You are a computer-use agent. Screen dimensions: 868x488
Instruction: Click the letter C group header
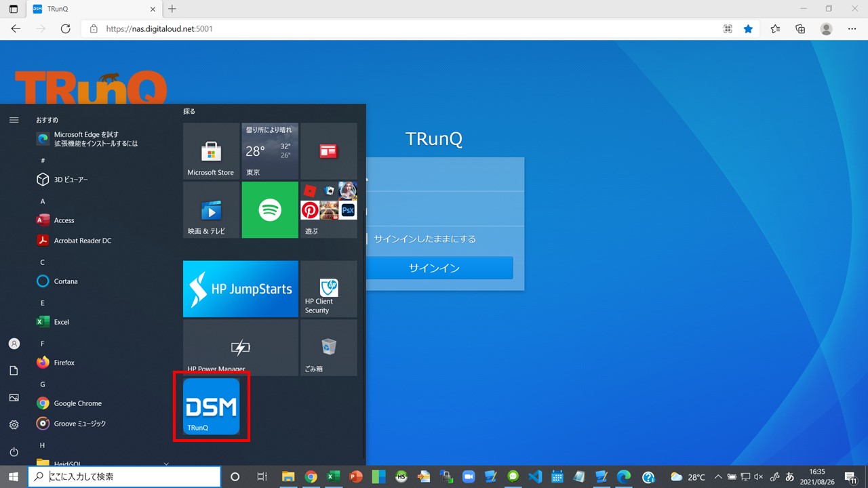point(43,262)
